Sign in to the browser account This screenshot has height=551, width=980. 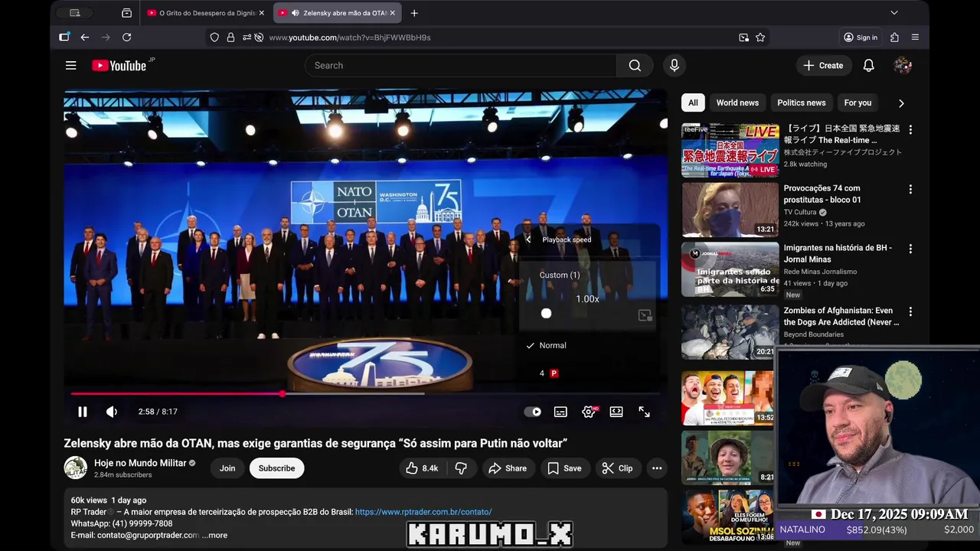(861, 37)
